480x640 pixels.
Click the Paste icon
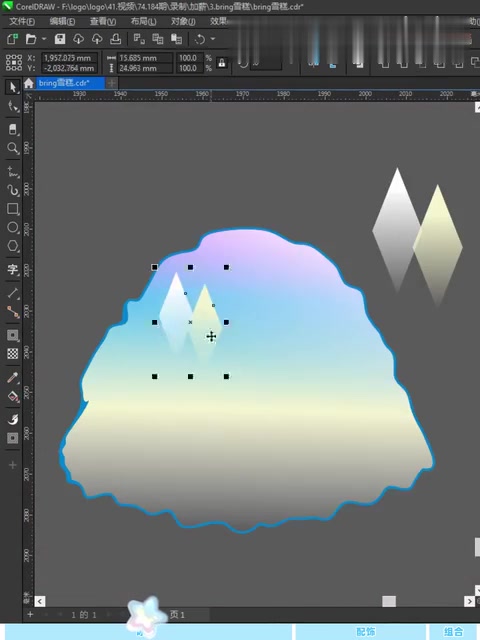coord(176,39)
